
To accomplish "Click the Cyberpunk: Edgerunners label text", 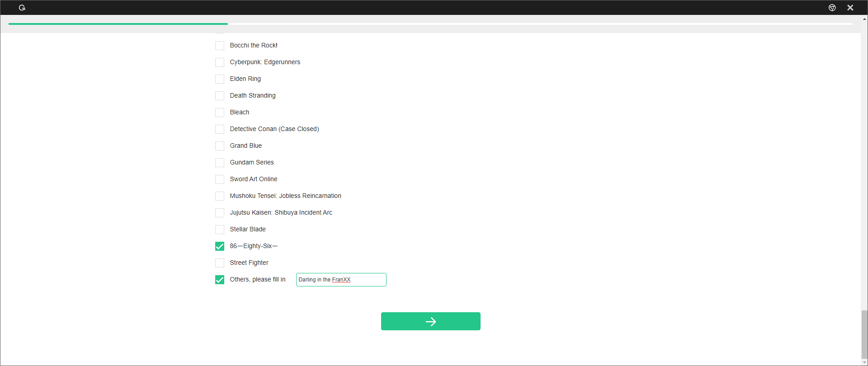I will (x=265, y=62).
